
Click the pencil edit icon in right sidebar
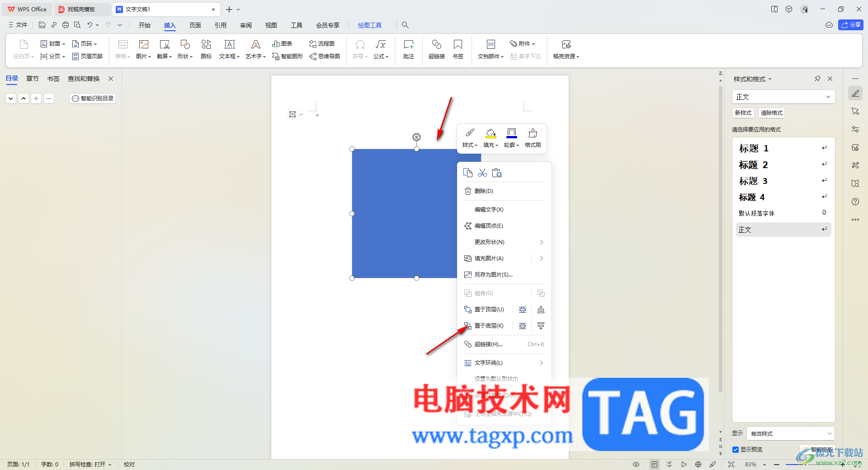[x=855, y=93]
